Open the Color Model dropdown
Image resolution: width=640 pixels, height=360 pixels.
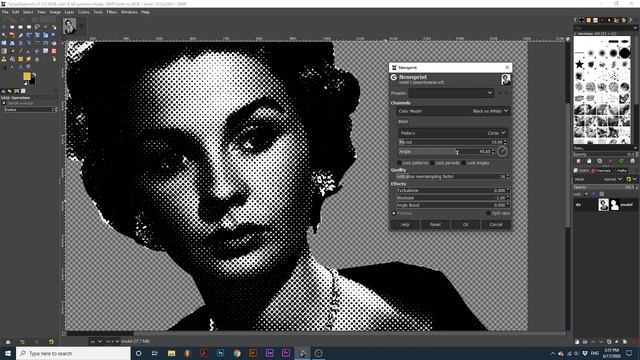click(x=453, y=111)
